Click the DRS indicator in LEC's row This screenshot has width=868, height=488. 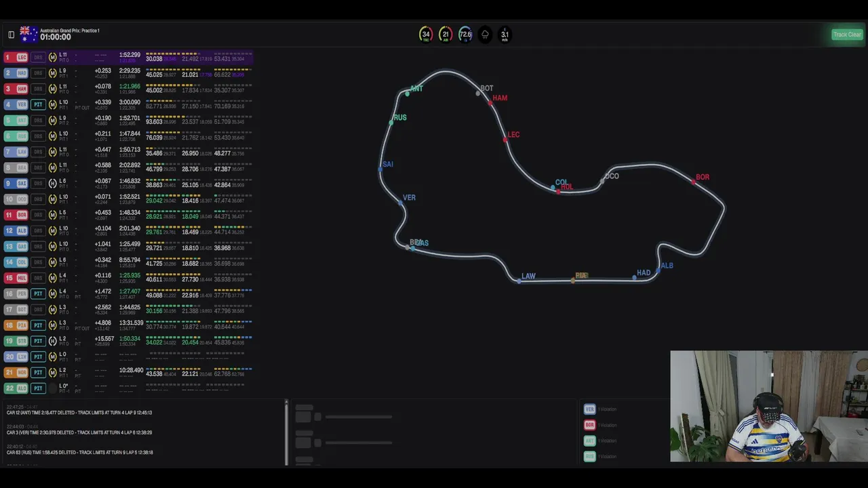pos(38,58)
